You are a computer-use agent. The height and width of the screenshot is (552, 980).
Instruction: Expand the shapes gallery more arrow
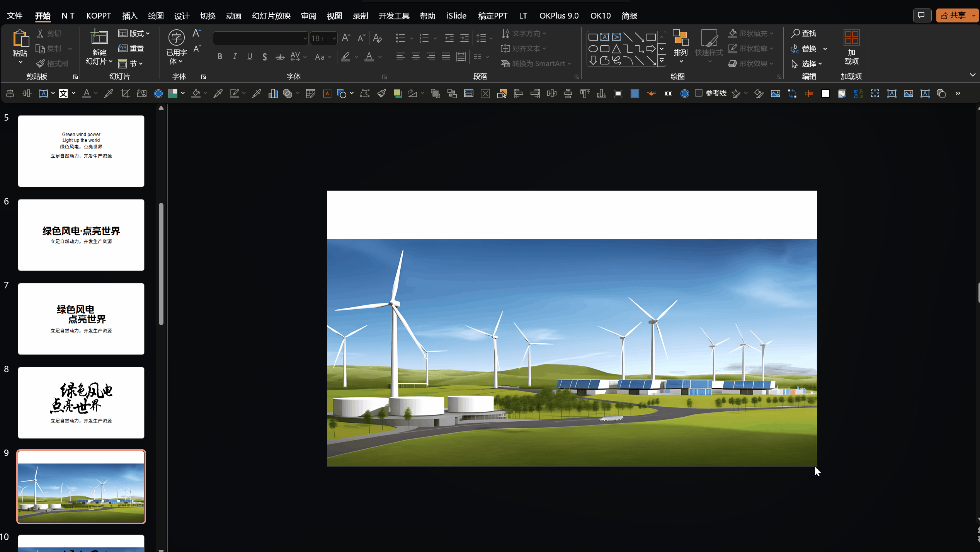point(662,60)
